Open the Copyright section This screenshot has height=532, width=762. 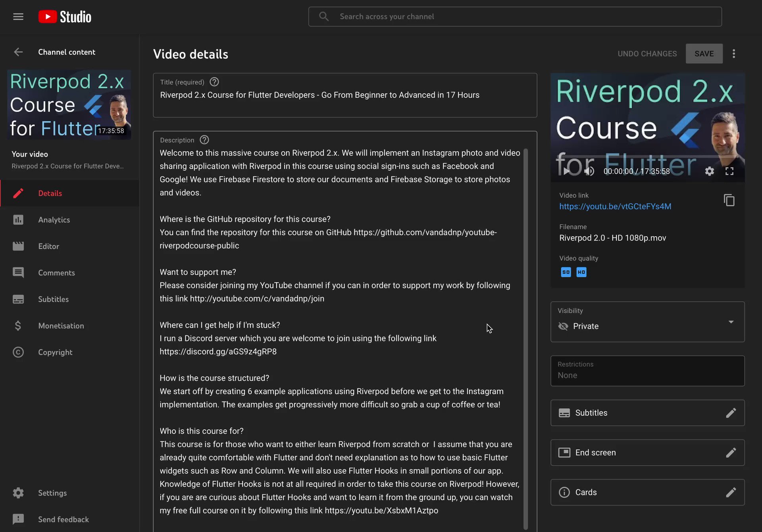pyautogui.click(x=70, y=352)
